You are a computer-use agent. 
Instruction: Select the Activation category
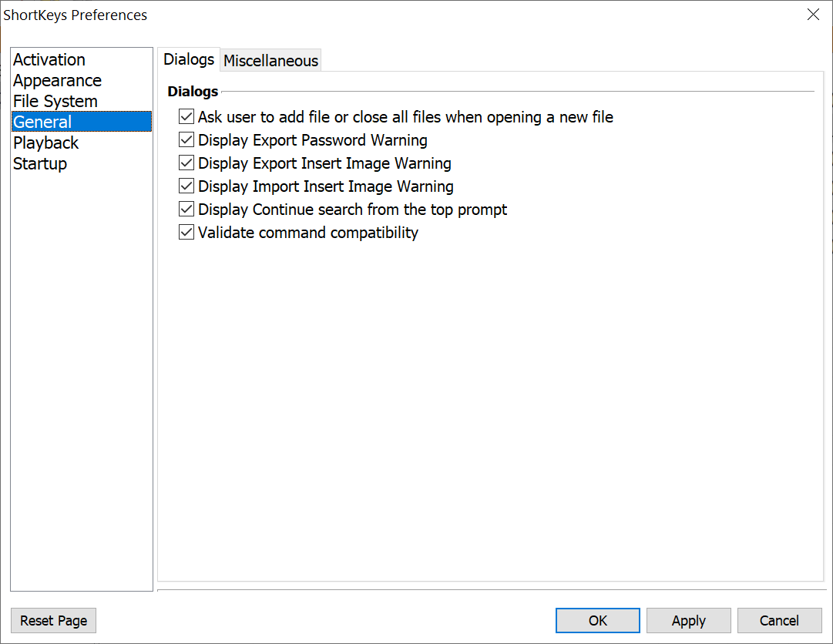point(49,60)
